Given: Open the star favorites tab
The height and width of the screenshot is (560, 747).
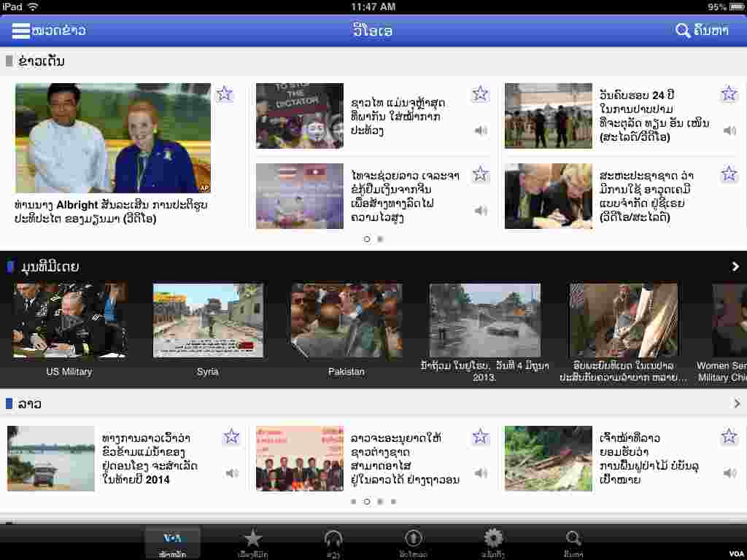Looking at the screenshot, I should [x=253, y=543].
